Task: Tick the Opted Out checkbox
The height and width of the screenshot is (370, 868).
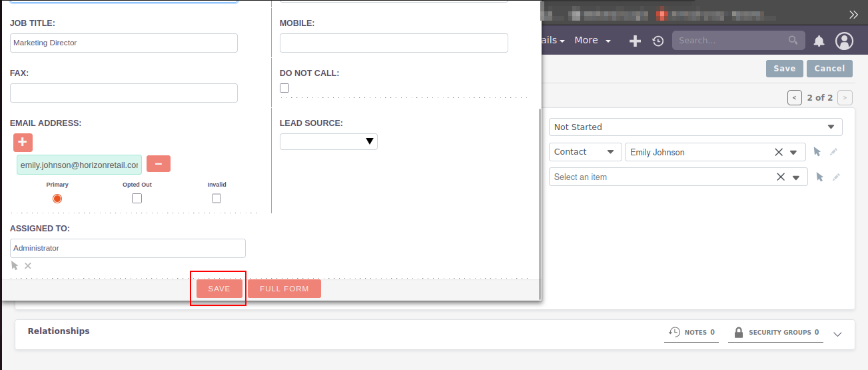Action: [137, 198]
